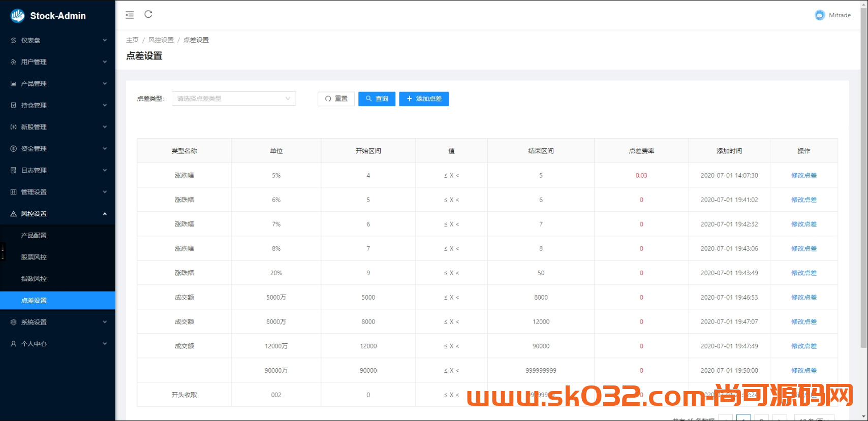Click the page vertical scrollbar

click(863, 178)
